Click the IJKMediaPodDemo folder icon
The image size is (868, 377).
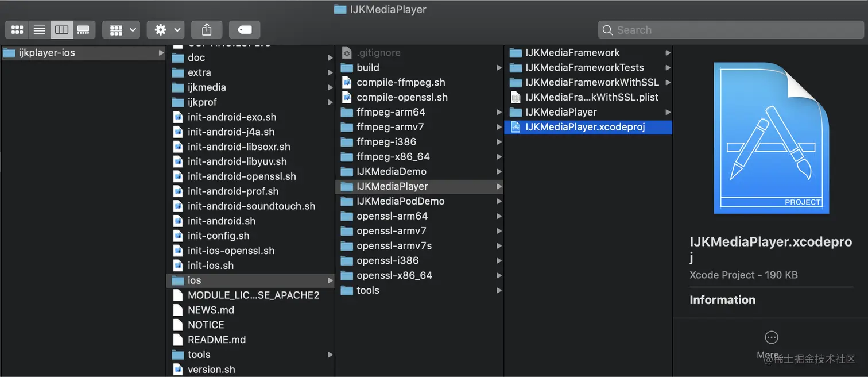tap(346, 201)
